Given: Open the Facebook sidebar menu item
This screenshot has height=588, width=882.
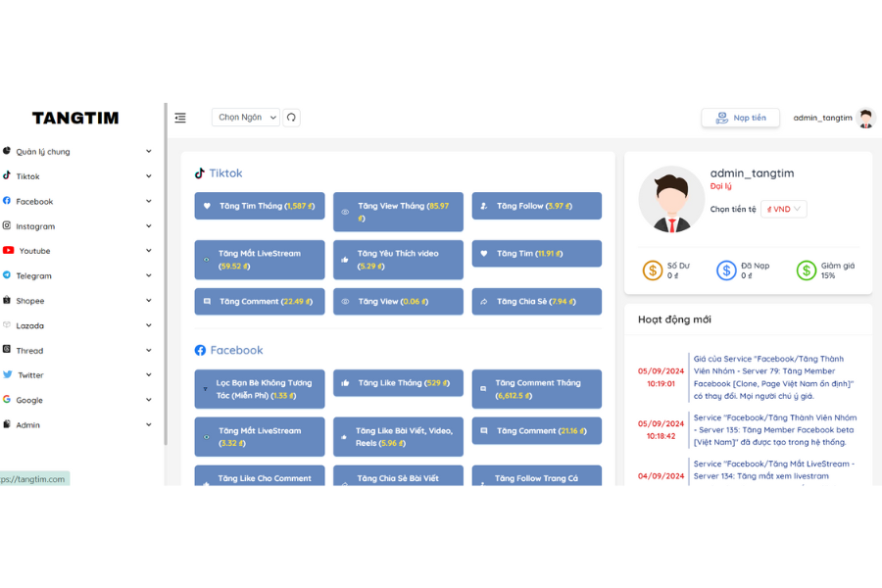Looking at the screenshot, I should point(34,202).
